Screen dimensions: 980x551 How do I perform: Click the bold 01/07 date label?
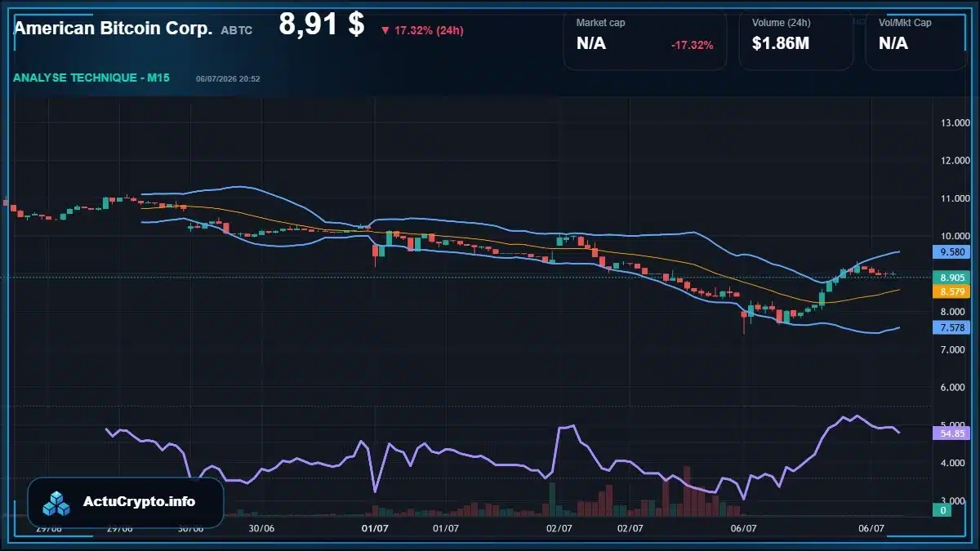(x=375, y=529)
